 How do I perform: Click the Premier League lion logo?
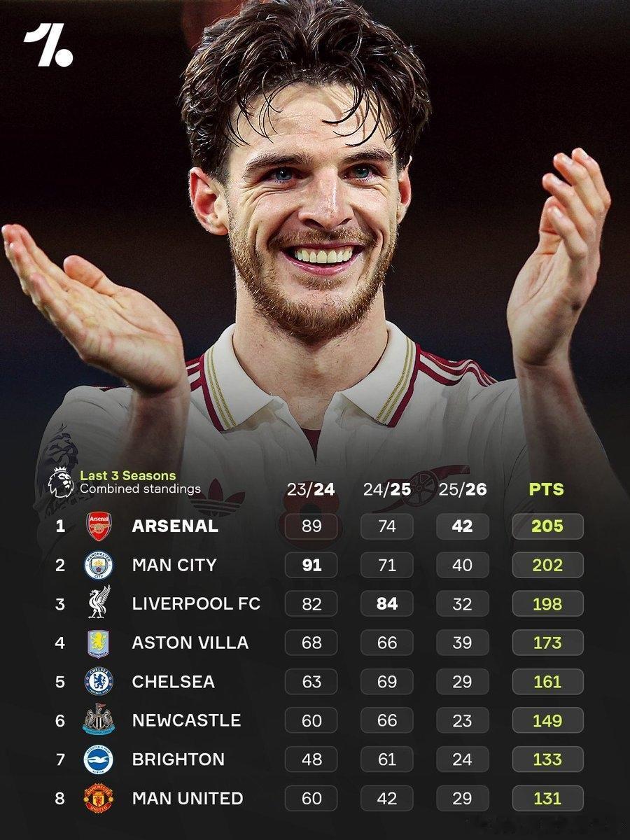(x=59, y=482)
